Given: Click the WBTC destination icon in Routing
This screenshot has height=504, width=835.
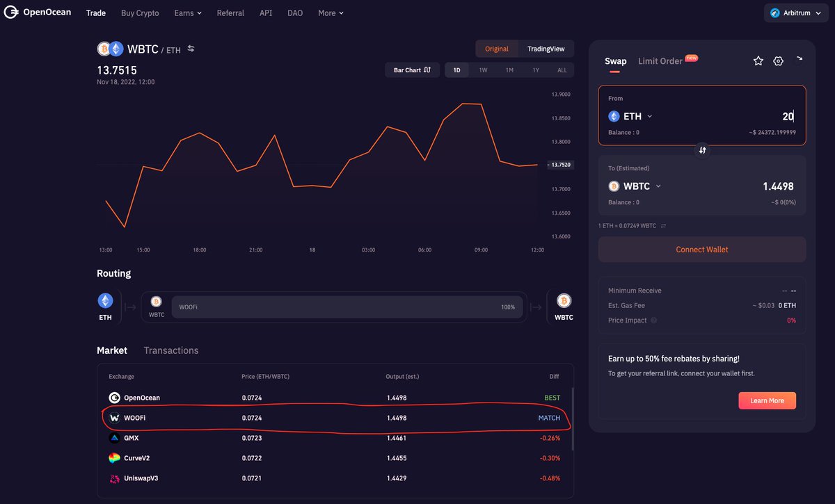Looking at the screenshot, I should [x=564, y=300].
